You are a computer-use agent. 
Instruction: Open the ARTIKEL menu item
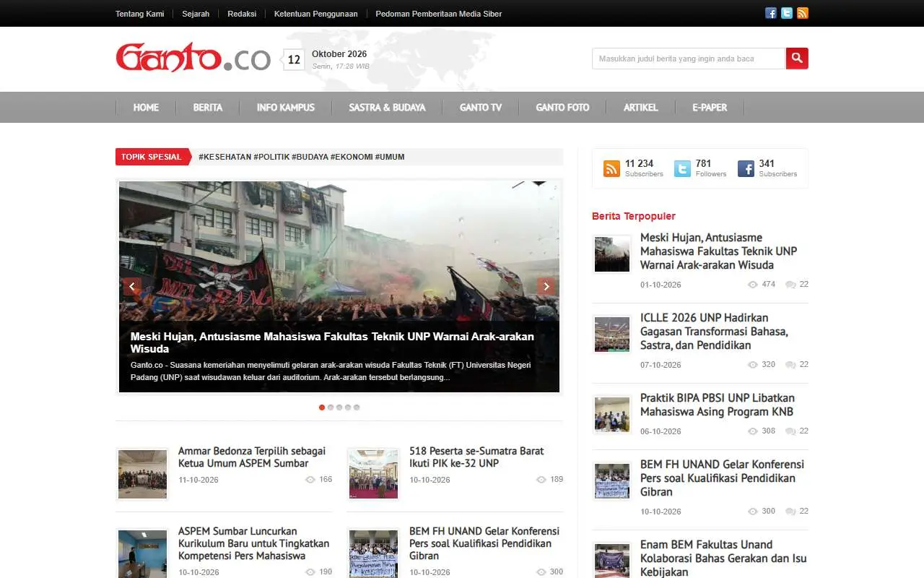point(641,107)
